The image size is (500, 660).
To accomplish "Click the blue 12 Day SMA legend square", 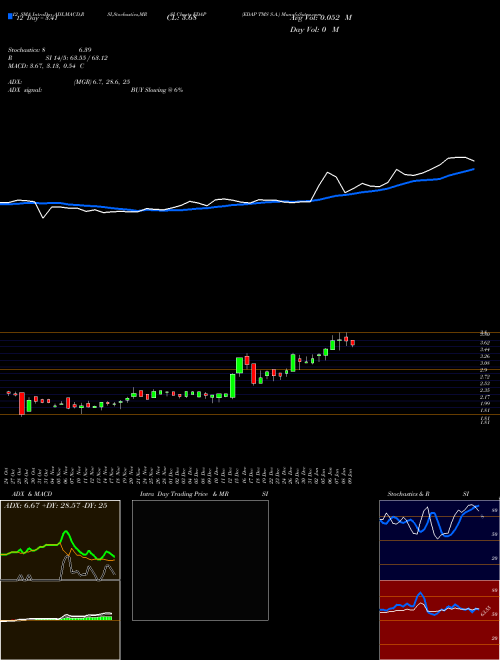I will click(10, 17).
